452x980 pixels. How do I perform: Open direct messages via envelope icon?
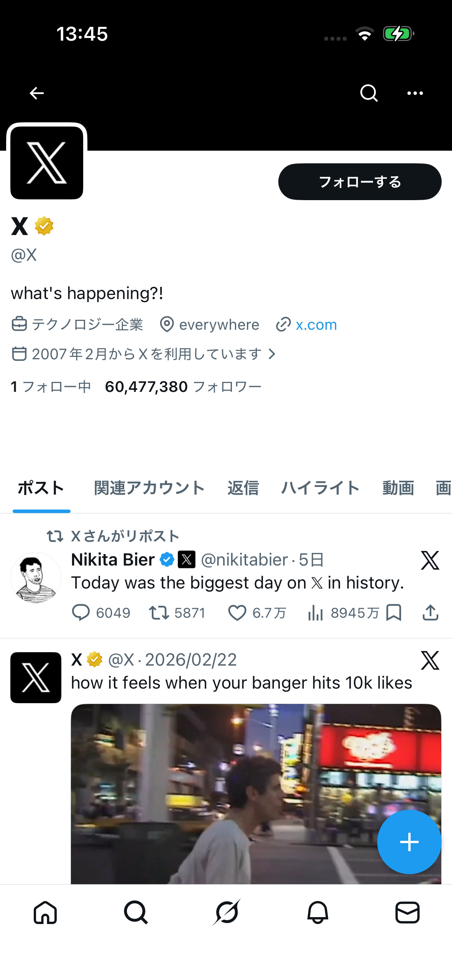(x=408, y=913)
